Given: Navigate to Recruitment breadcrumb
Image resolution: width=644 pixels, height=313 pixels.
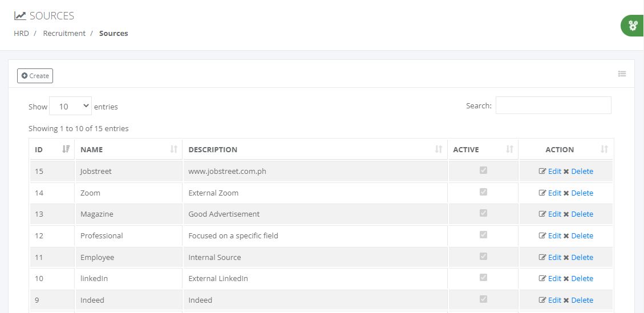Looking at the screenshot, I should tap(64, 34).
